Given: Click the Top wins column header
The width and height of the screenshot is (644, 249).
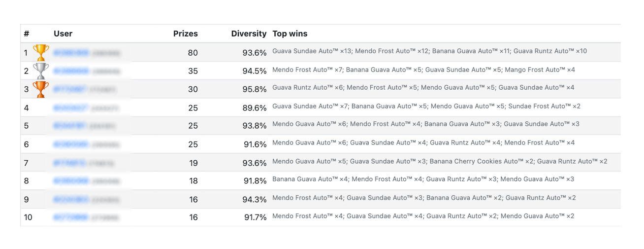Looking at the screenshot, I should click(290, 34).
